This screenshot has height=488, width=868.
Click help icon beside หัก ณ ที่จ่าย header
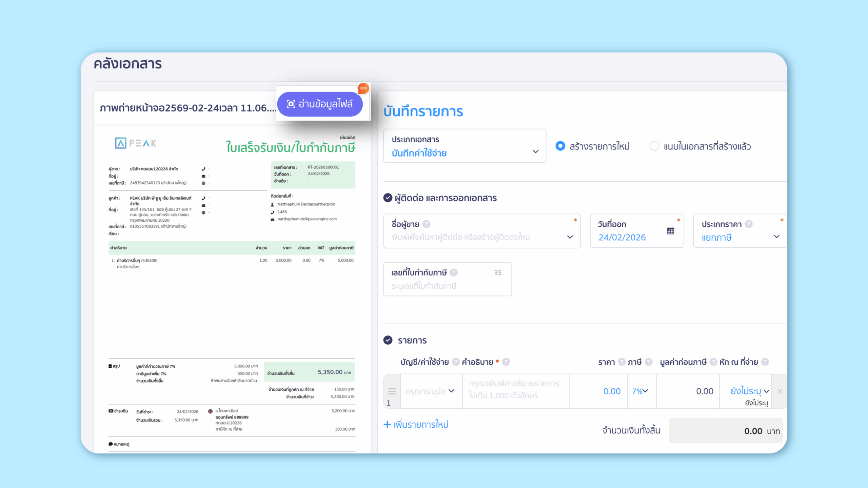click(765, 362)
